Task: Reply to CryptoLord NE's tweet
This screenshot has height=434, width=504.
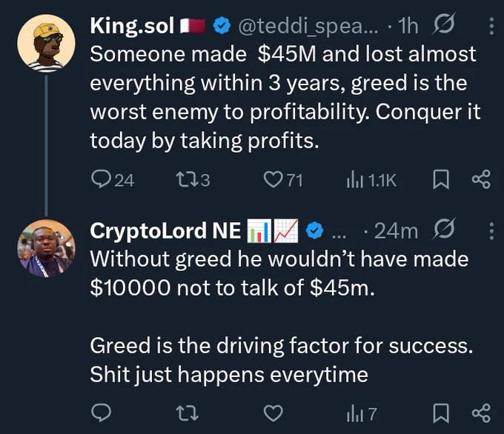Action: point(101,413)
